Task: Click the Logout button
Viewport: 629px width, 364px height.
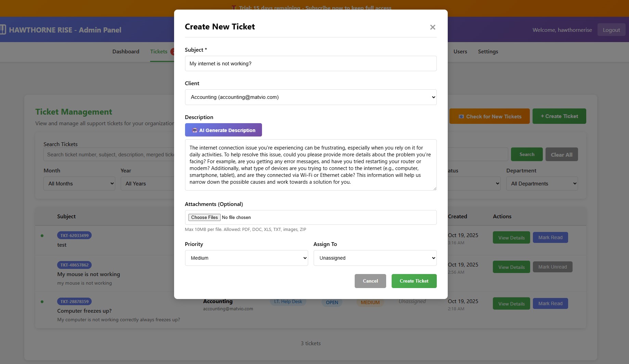Action: pyautogui.click(x=611, y=30)
